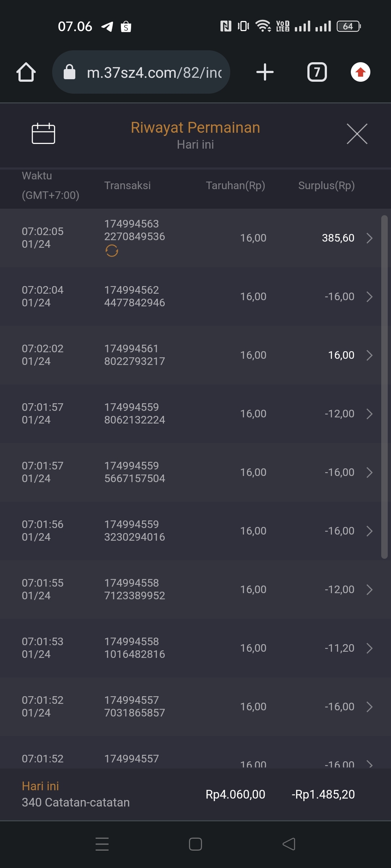
Task: Tap the Hari ini summary label
Action: tap(41, 786)
